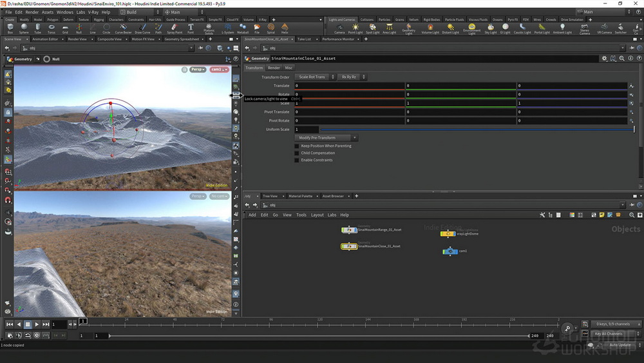Select the Curve Bezier tool
Screen dimensions: 644x363
pos(123,28)
